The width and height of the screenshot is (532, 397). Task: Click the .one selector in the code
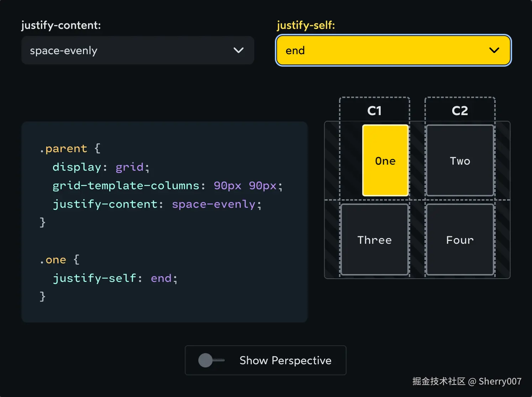[53, 260]
